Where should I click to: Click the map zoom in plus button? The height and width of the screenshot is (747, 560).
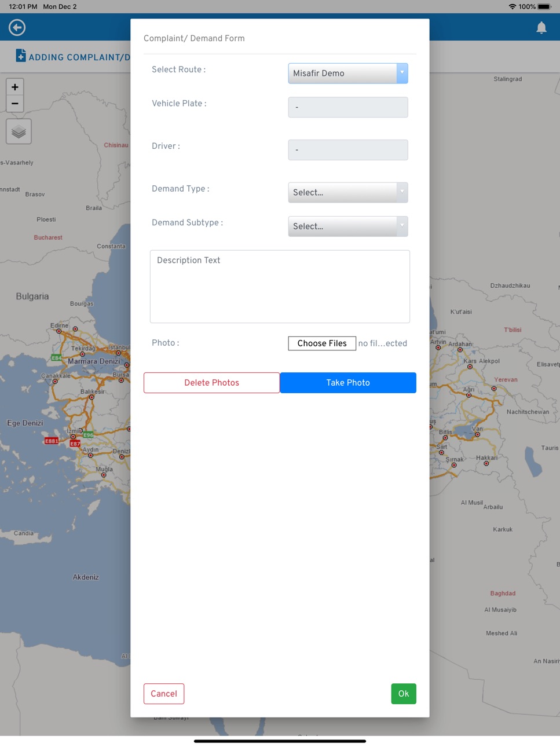coord(15,87)
